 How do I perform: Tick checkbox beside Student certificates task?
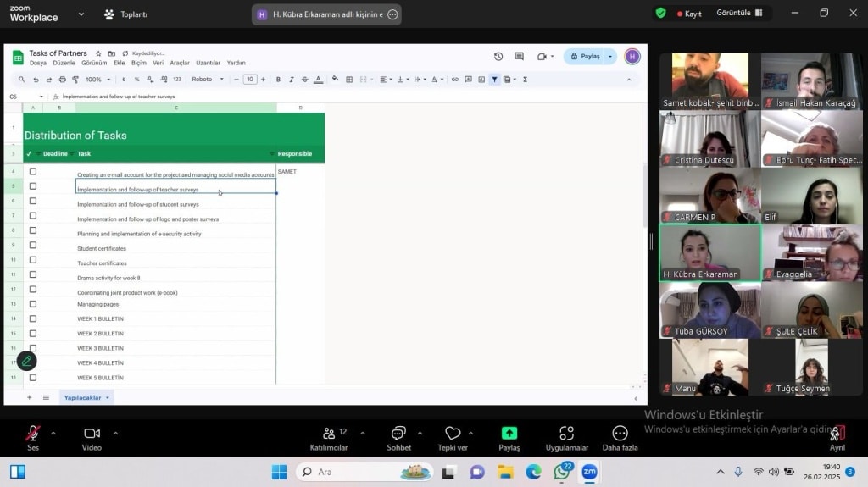33,245
